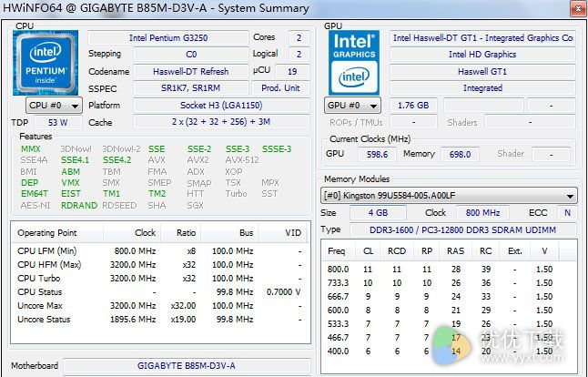Click the Intel HD Graphics field
The width and height of the screenshot is (588, 377).
click(482, 55)
